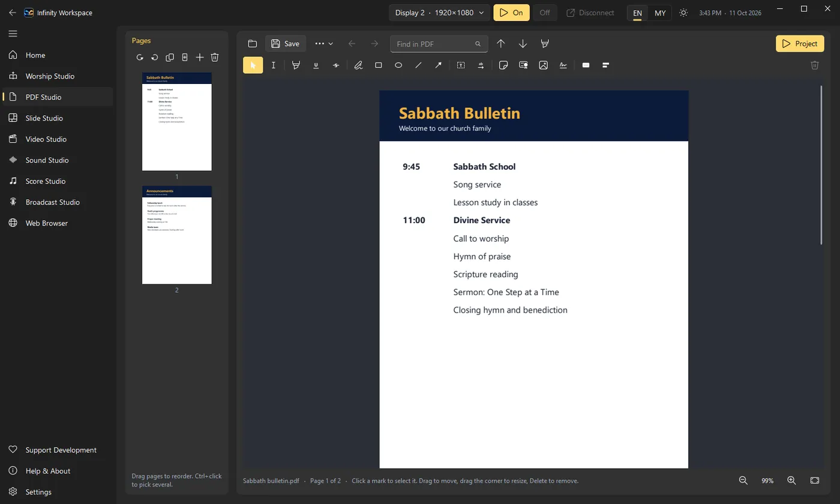840x504 pixels.
Task: Switch interface language to MY
Action: click(660, 13)
